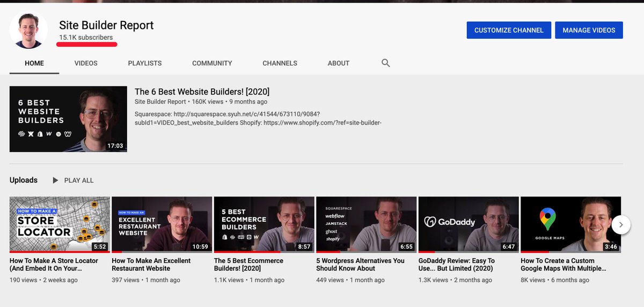The image size is (644, 307).
Task: Click the 190 views • 2 weeks ago text
Action: coord(43,280)
